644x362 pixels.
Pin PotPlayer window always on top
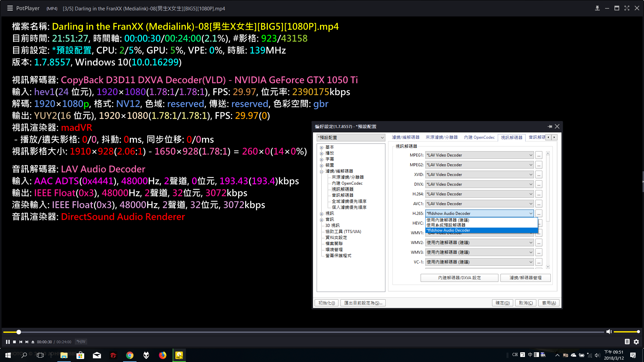597,8
